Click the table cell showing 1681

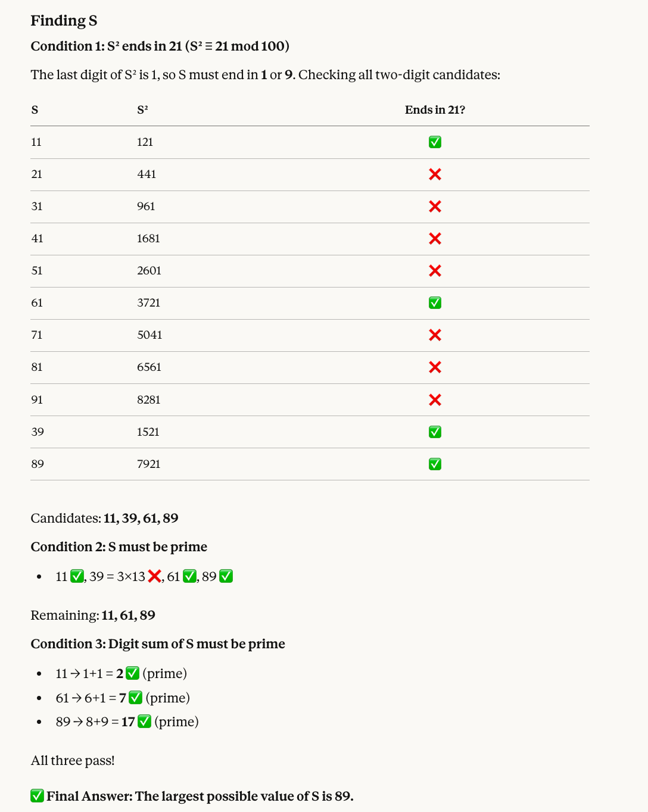(148, 239)
